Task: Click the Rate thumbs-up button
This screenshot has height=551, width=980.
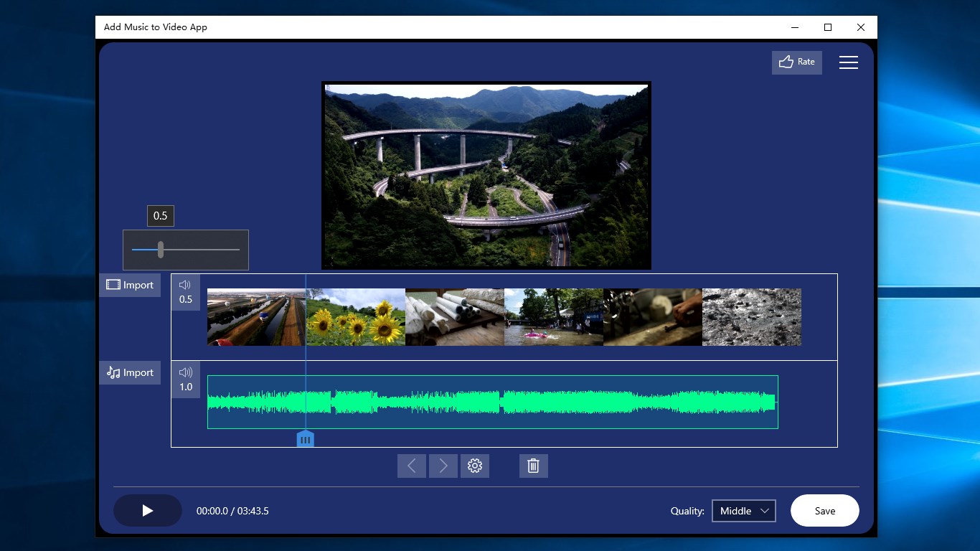Action: [x=797, y=62]
